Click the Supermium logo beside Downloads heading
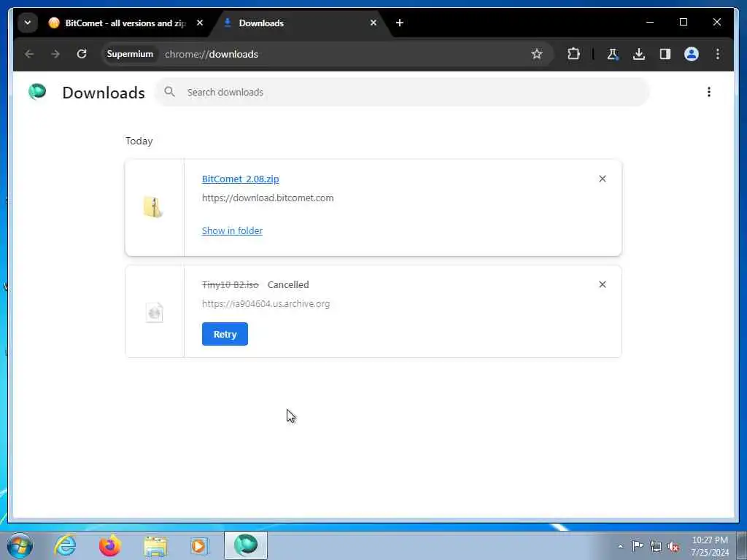 tap(37, 91)
